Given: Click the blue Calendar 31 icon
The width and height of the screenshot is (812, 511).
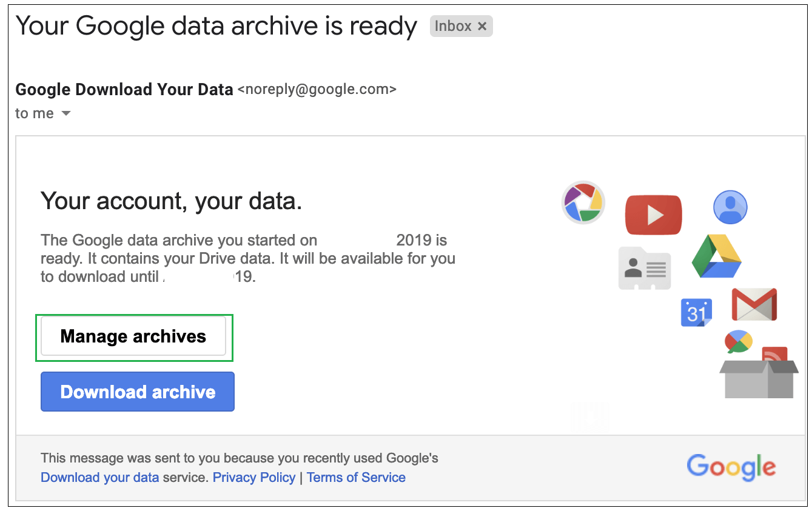Looking at the screenshot, I should point(696,313).
